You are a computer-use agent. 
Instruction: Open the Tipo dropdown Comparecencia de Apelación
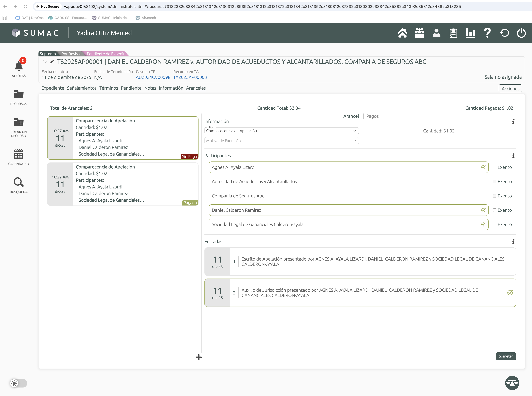[281, 131]
